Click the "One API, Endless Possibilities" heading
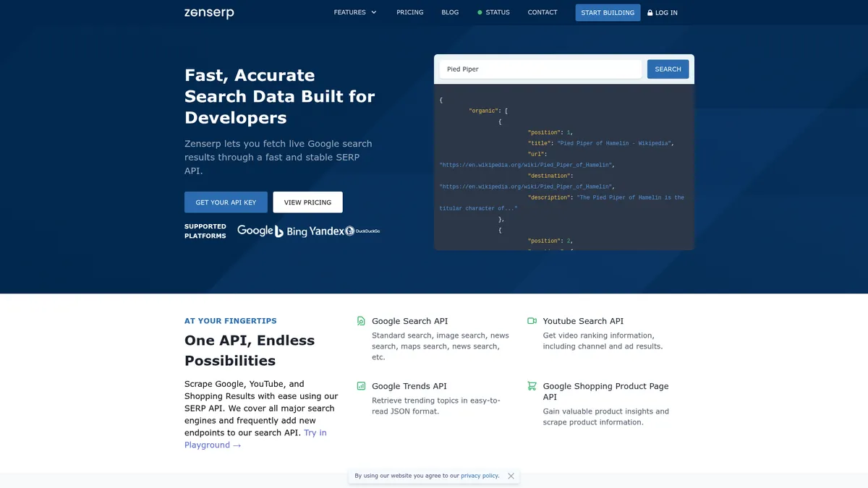Image resolution: width=868 pixels, height=488 pixels. pyautogui.click(x=250, y=351)
